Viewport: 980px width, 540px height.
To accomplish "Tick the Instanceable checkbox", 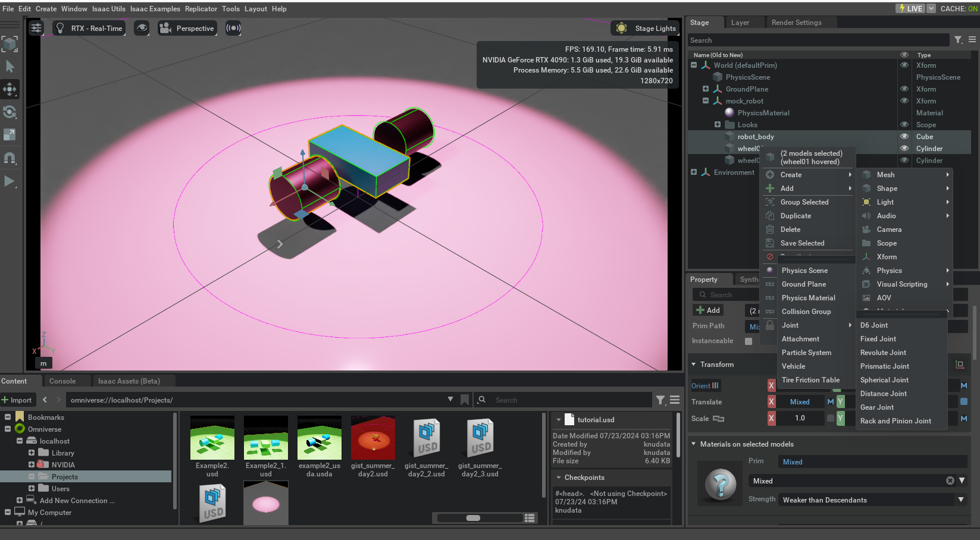I will click(749, 341).
